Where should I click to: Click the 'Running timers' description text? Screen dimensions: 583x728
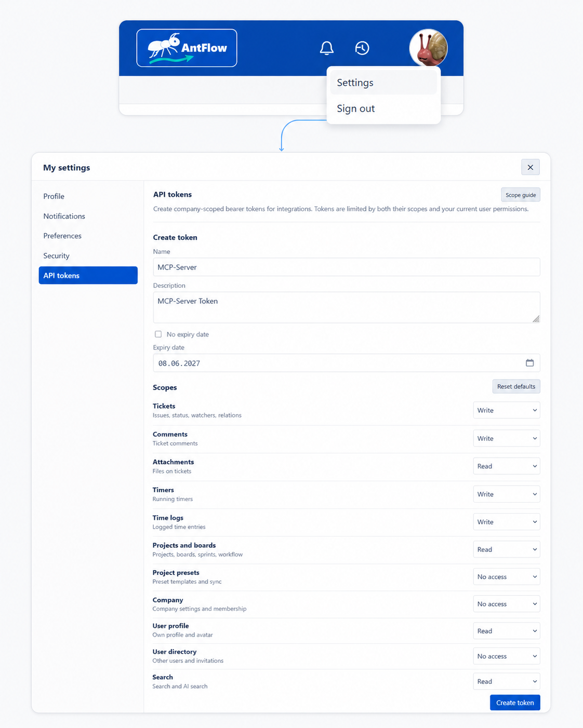[173, 499]
